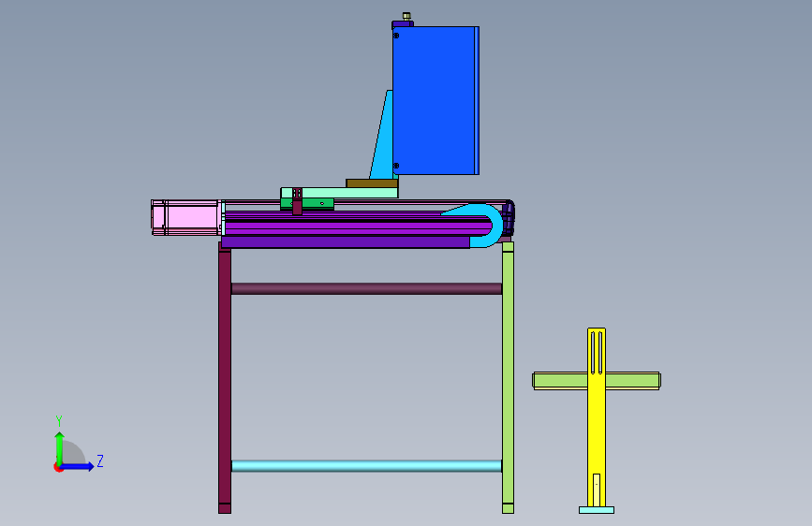The width and height of the screenshot is (812, 526).
Task: Select the yellow vertical slotted post
Action: (x=597, y=417)
